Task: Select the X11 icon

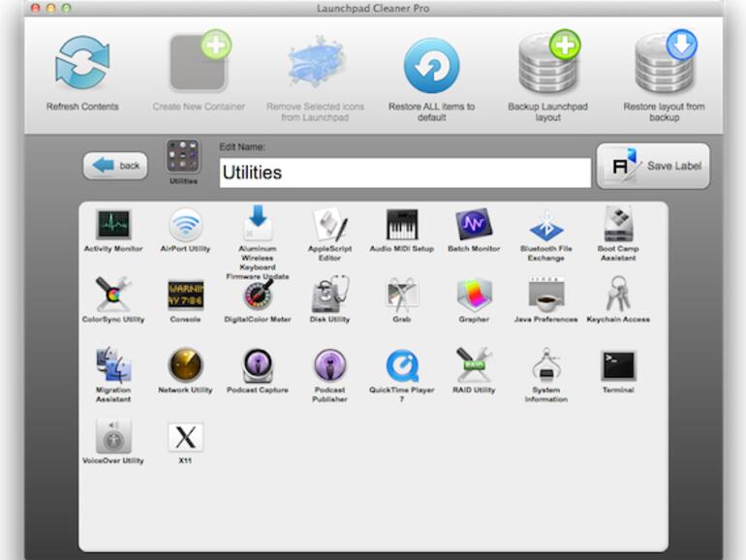Action: tap(186, 437)
